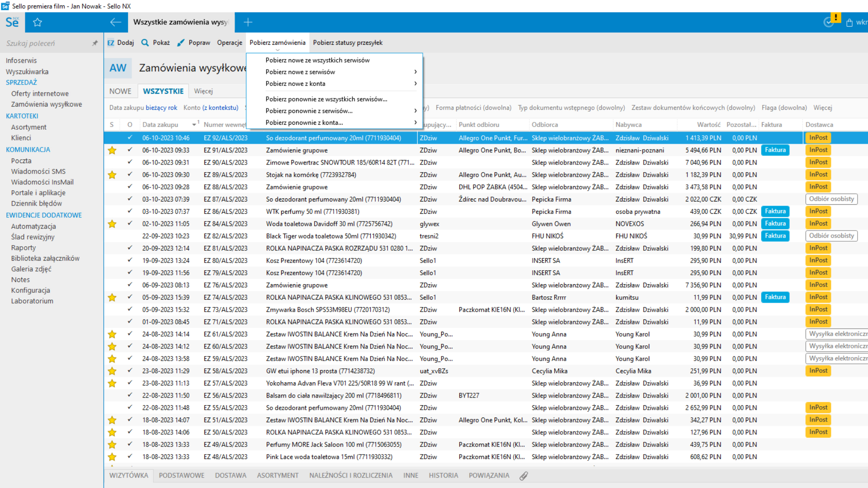Click the Dostawca column header
The image size is (868, 488).
pyautogui.click(x=819, y=125)
